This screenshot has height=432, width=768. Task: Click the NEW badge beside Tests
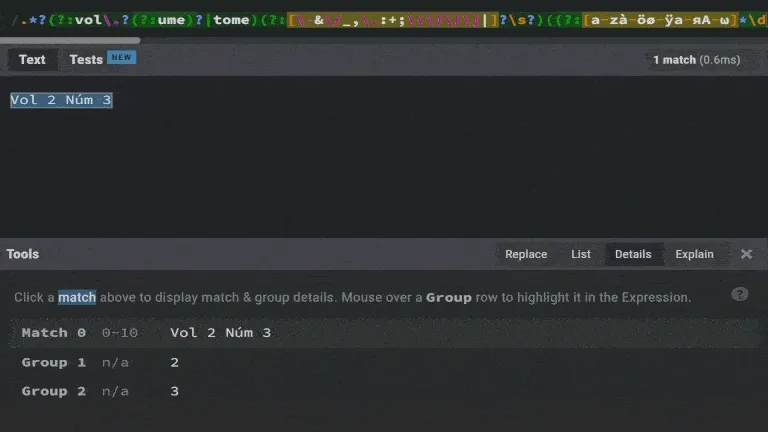pyautogui.click(x=121, y=57)
